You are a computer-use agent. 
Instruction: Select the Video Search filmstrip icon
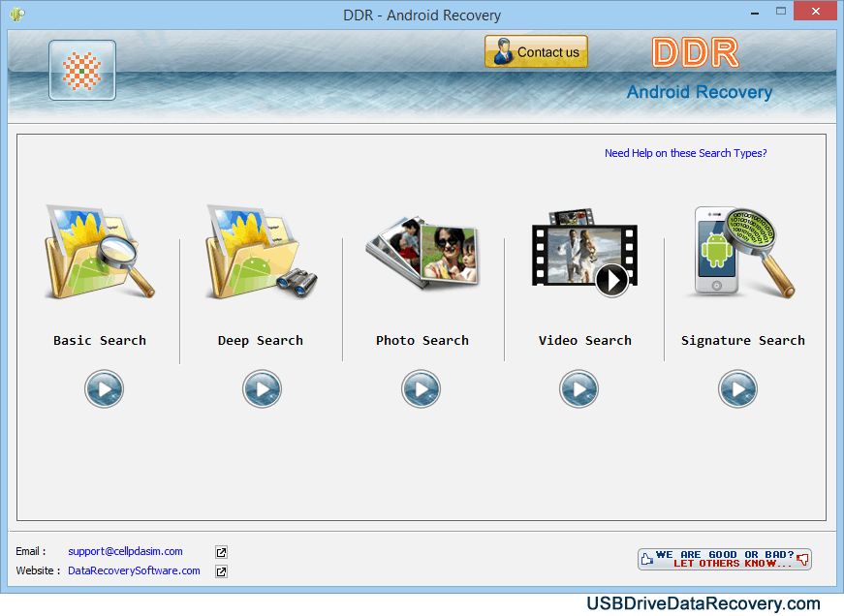pos(584,254)
